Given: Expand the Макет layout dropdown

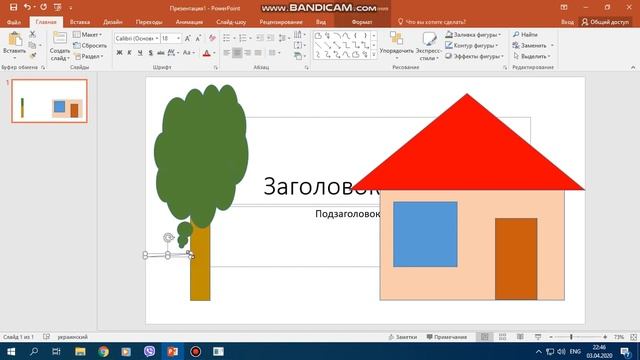Looking at the screenshot, I should (87, 35).
